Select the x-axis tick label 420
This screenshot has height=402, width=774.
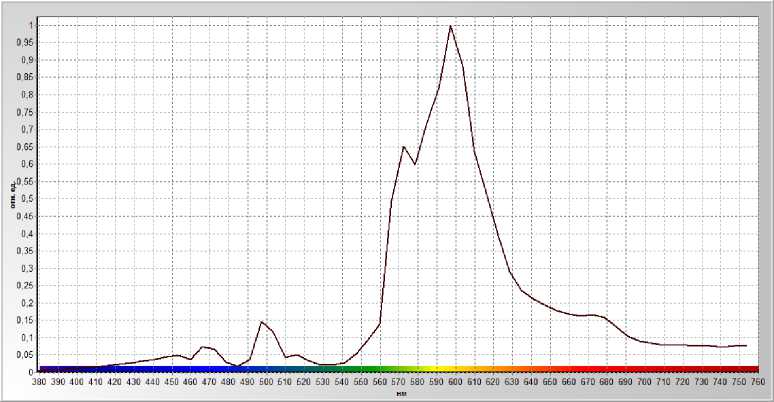click(115, 382)
